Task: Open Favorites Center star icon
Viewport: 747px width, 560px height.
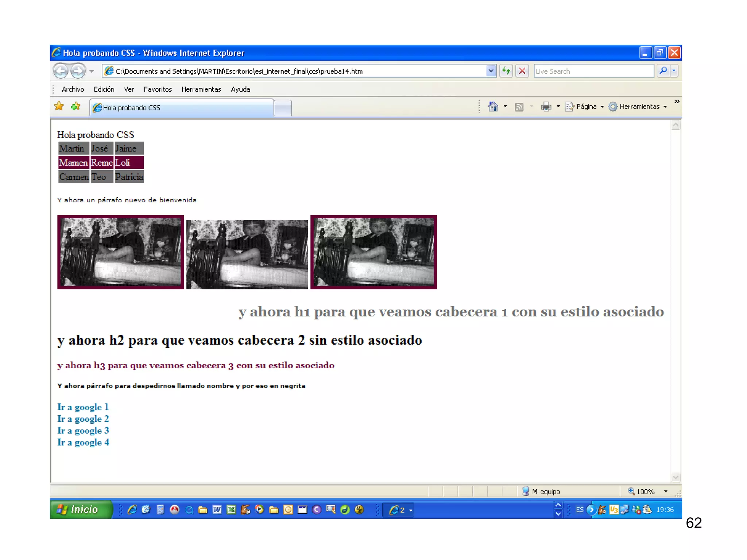Action: click(x=59, y=106)
